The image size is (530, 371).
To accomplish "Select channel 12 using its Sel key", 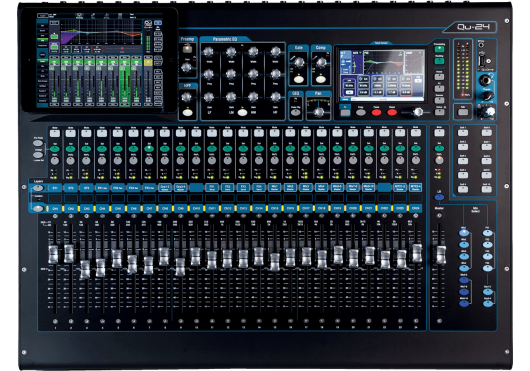I will click(227, 149).
